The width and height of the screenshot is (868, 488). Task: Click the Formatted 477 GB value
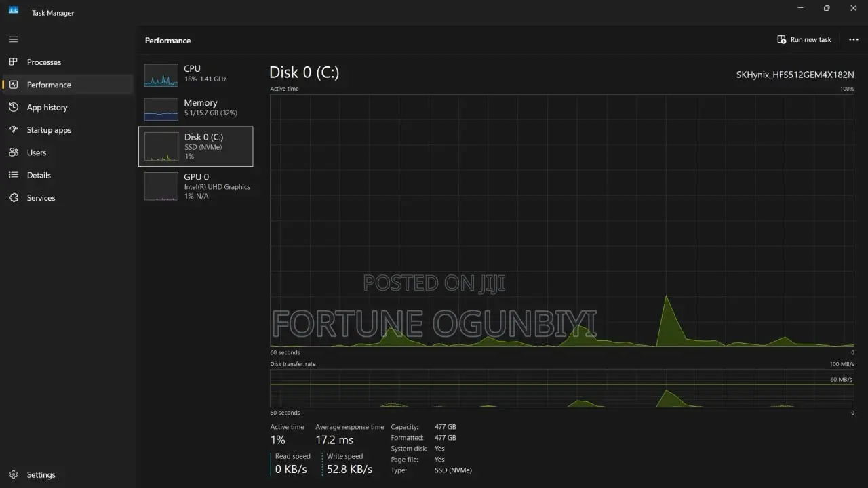click(x=445, y=438)
